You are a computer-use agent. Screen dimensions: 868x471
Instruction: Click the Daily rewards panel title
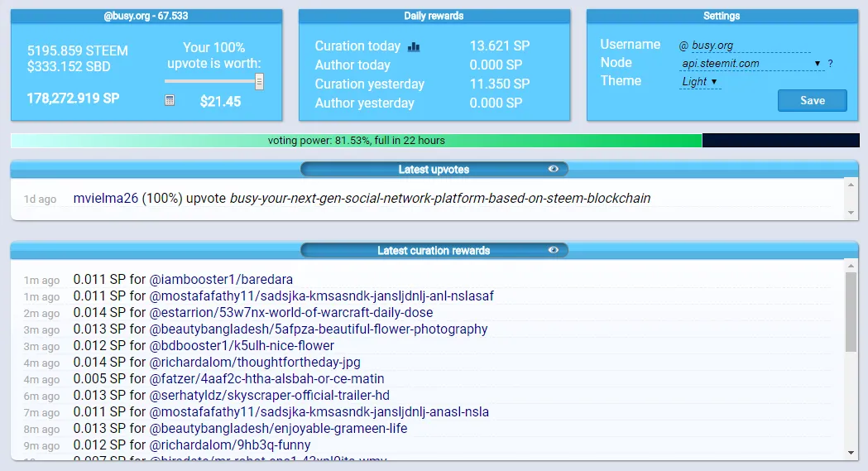coord(434,16)
